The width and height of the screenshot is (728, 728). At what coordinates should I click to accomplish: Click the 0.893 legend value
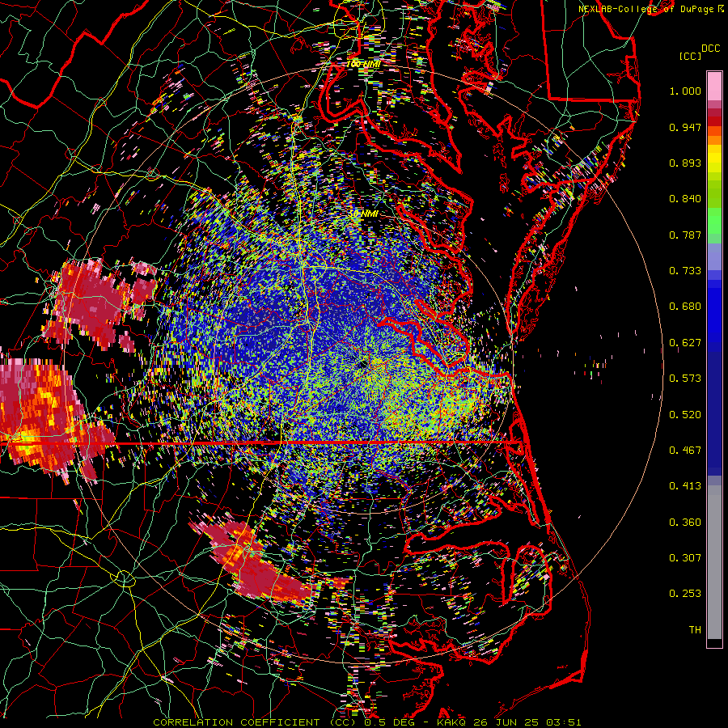pyautogui.click(x=685, y=163)
